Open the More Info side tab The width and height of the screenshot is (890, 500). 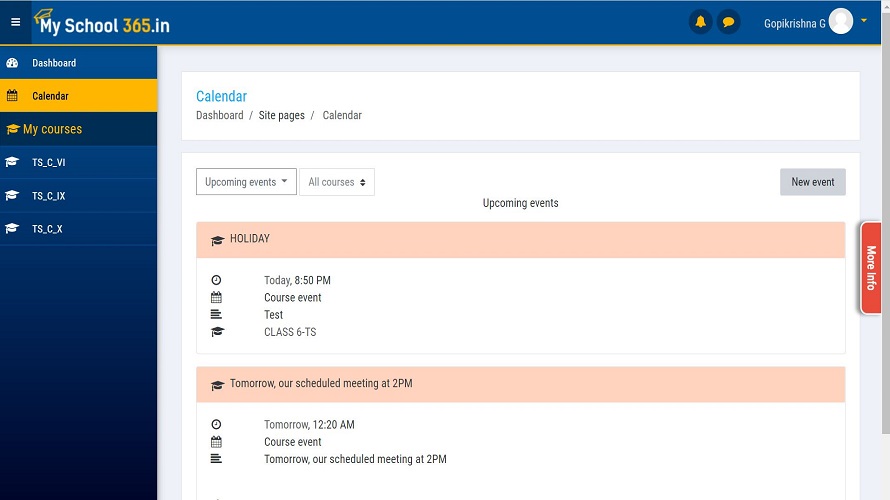click(x=871, y=268)
